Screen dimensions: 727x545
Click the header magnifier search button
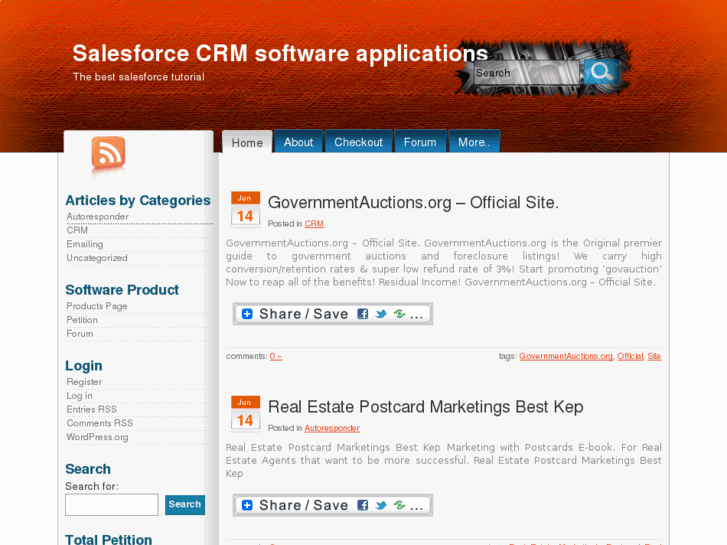tap(601, 72)
